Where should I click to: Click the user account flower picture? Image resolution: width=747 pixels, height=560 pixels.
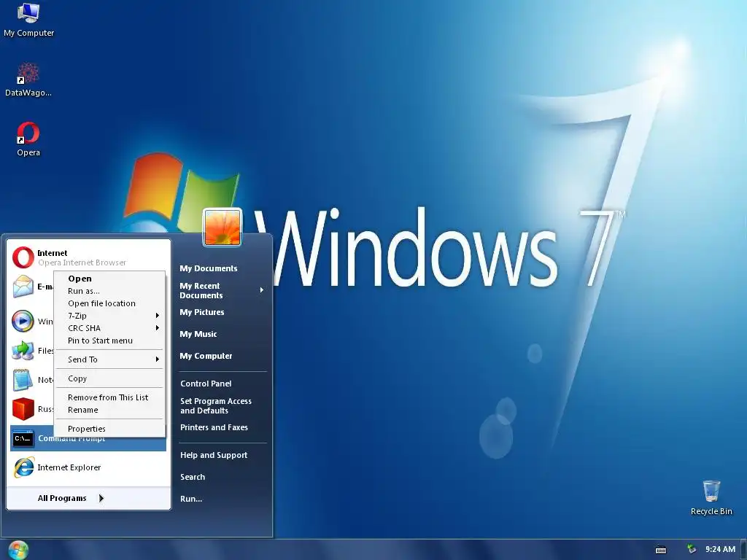(222, 228)
